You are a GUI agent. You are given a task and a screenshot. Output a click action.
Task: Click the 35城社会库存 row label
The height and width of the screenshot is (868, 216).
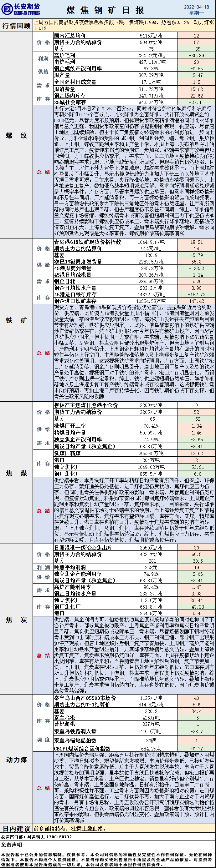click(x=70, y=102)
